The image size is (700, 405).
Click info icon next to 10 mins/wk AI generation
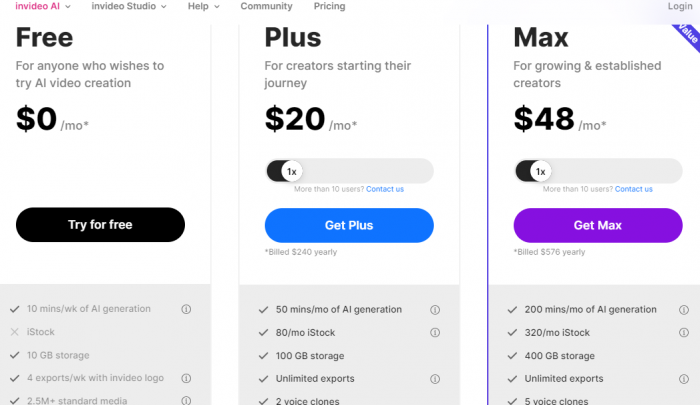[x=186, y=309]
